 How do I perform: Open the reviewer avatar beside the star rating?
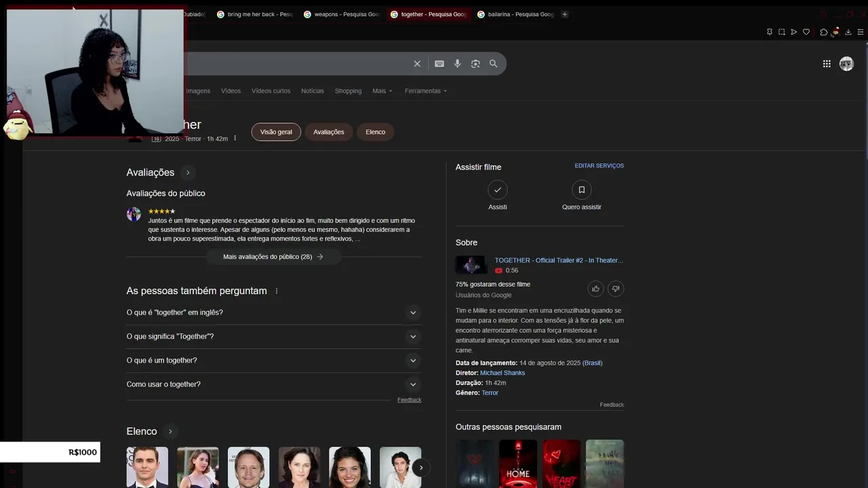pos(134,214)
